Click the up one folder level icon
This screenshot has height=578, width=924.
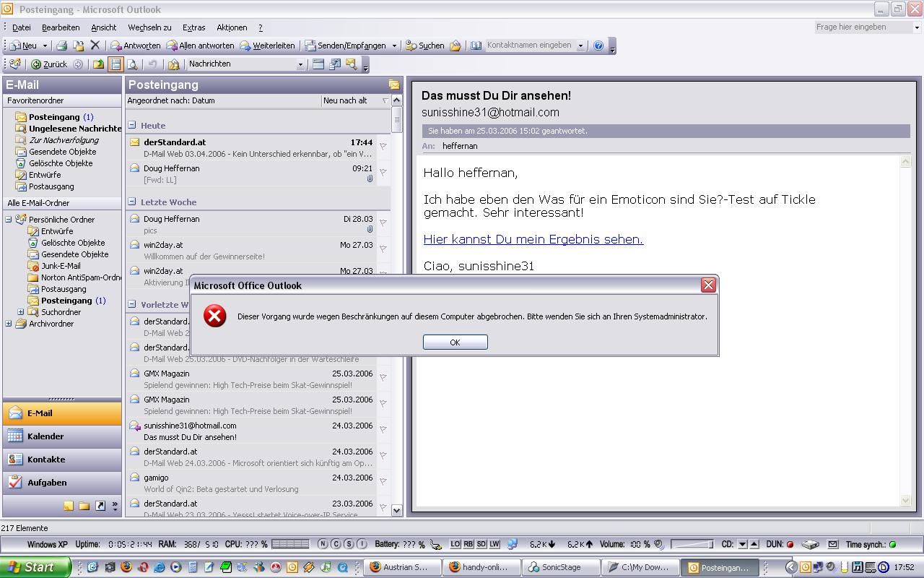click(99, 64)
